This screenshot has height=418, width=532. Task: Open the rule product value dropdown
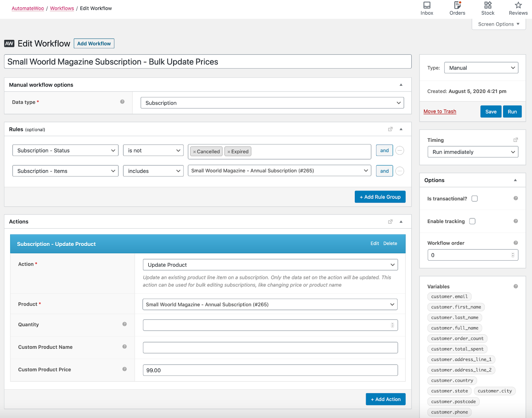pyautogui.click(x=279, y=171)
